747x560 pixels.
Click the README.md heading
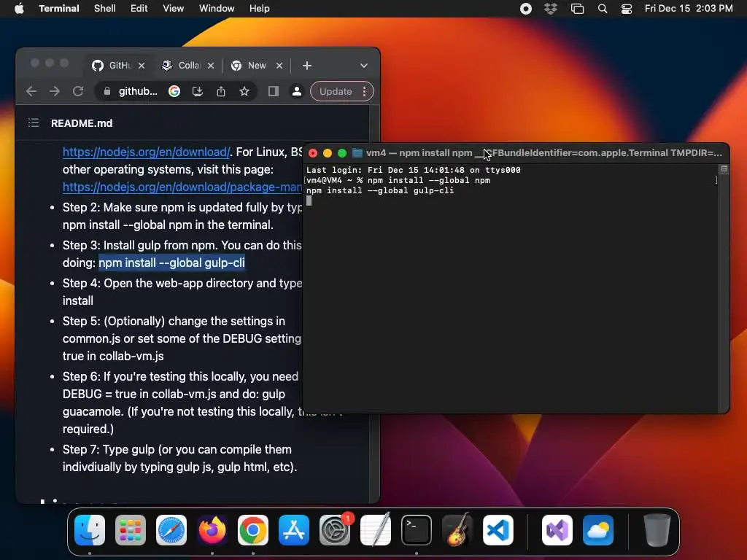click(x=82, y=123)
